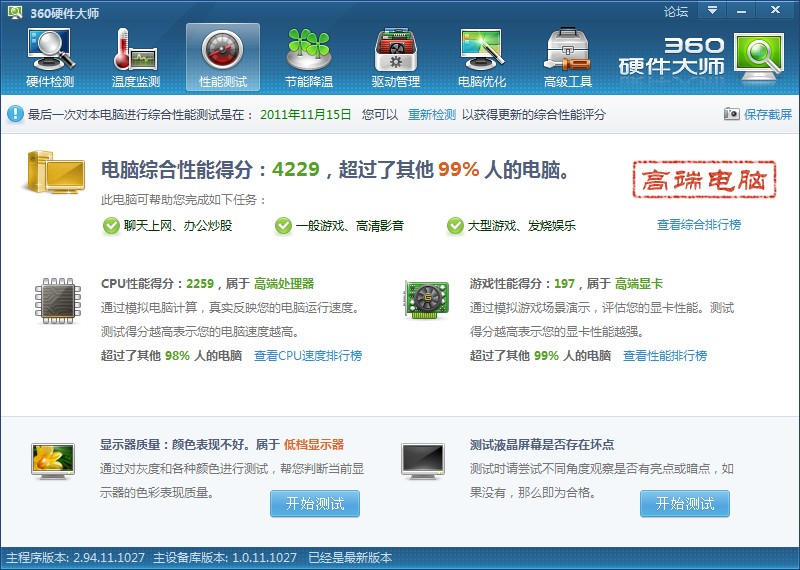
Task: Open 查看CPU速度排行榜 ranking link
Action: point(308,356)
